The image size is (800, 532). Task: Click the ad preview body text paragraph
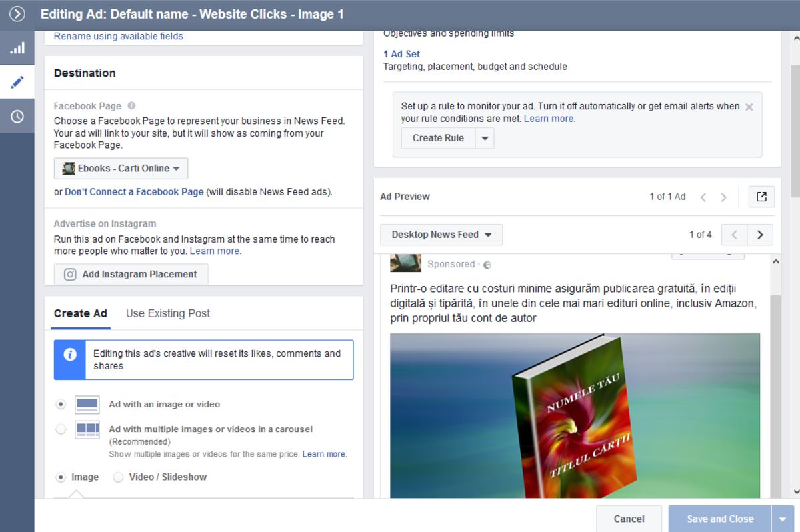(x=573, y=303)
